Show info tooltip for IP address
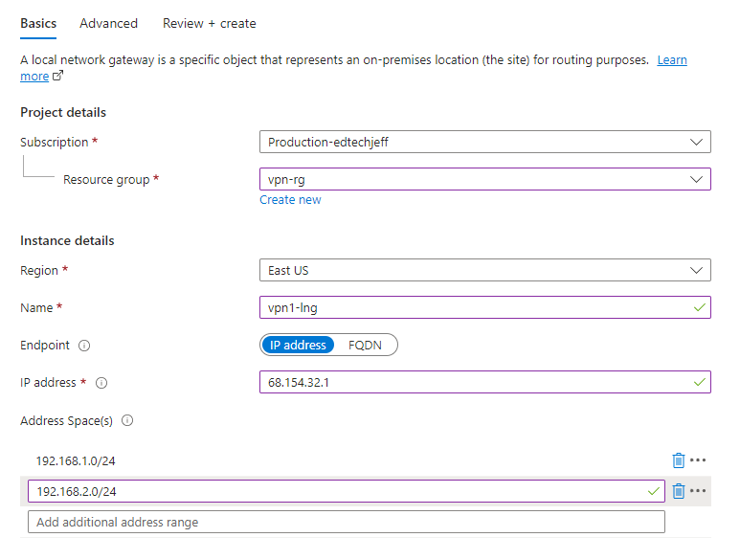Screen dimensions: 740x560 pos(101,383)
